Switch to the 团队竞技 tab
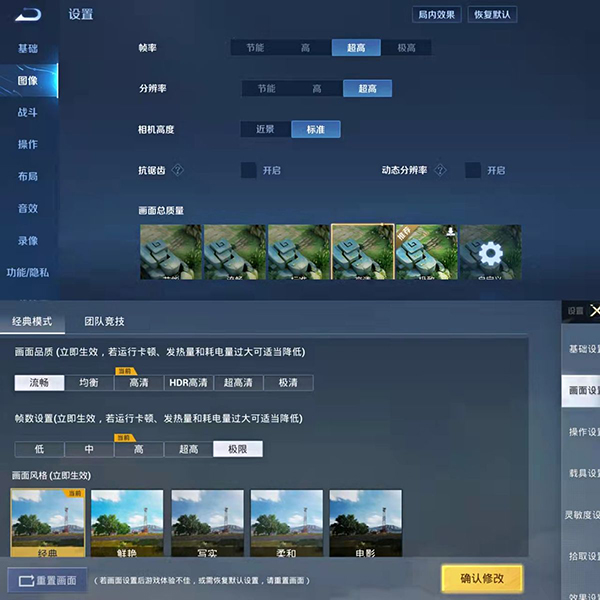The height and width of the screenshot is (600, 600). click(x=104, y=321)
